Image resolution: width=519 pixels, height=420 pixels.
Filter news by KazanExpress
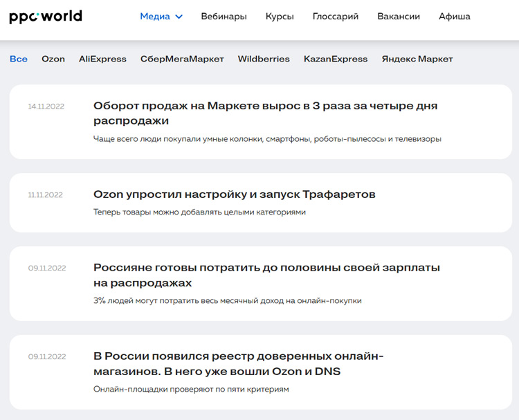(336, 59)
